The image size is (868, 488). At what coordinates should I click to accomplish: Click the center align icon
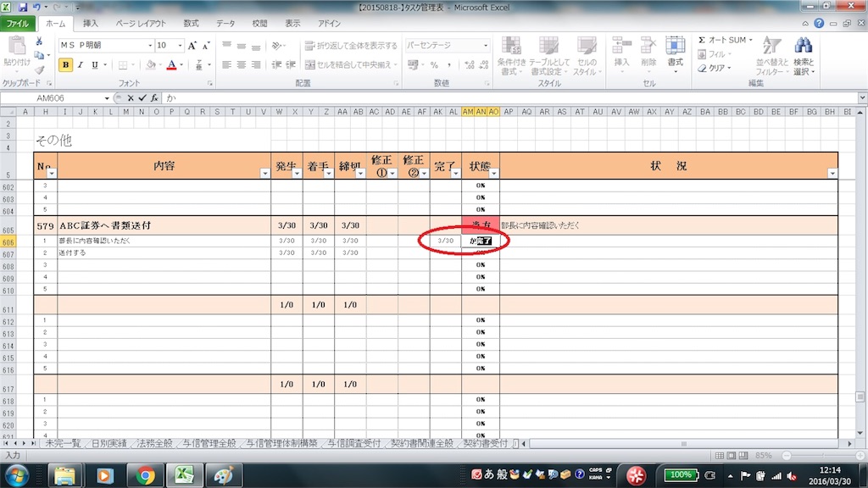tap(242, 64)
